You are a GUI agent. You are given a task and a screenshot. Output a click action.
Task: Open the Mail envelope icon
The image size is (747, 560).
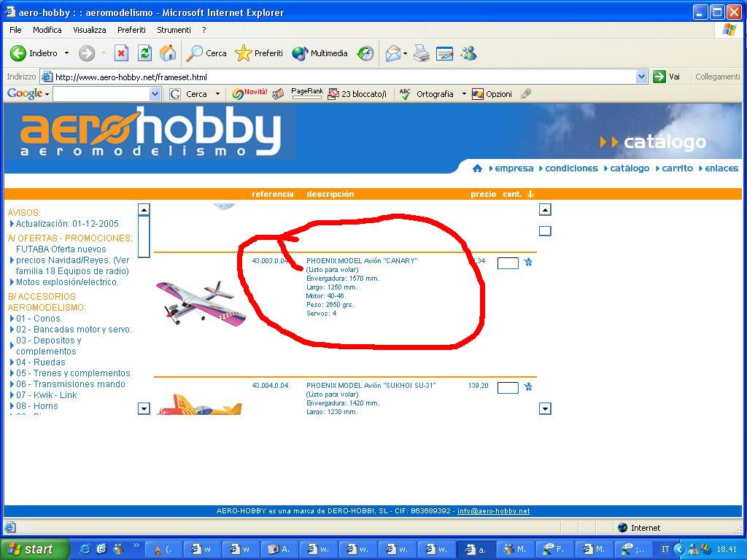pyautogui.click(x=393, y=53)
